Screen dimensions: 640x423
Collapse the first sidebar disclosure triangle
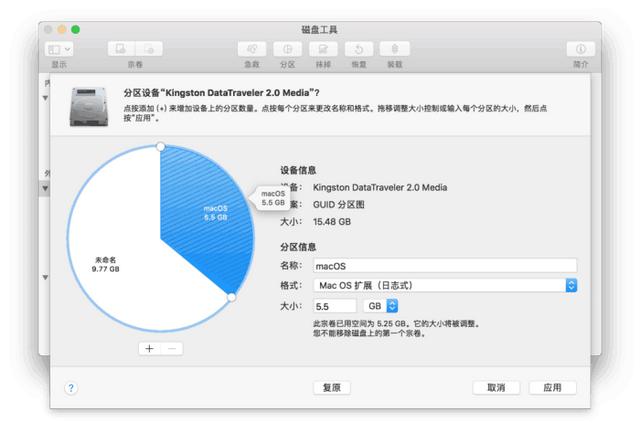click(45, 98)
